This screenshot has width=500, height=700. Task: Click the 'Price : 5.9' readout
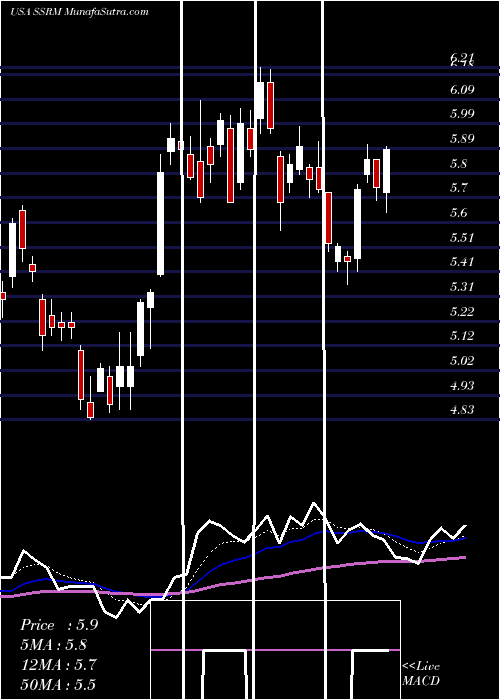pyautogui.click(x=59, y=625)
